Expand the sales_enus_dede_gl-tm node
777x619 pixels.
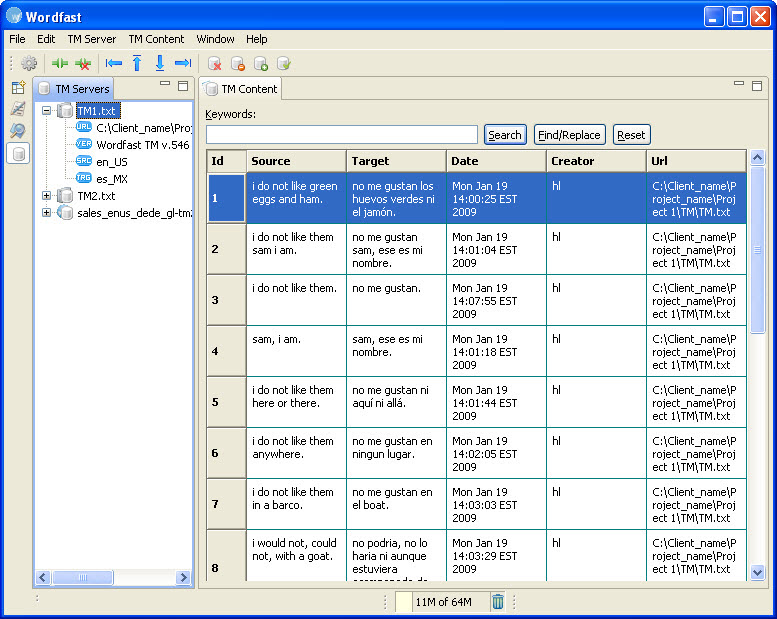click(x=46, y=213)
